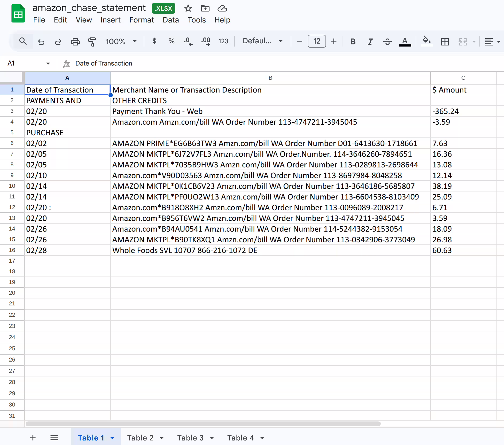This screenshot has height=445, width=504.
Task: Select the Paint format tool
Action: coord(92,41)
